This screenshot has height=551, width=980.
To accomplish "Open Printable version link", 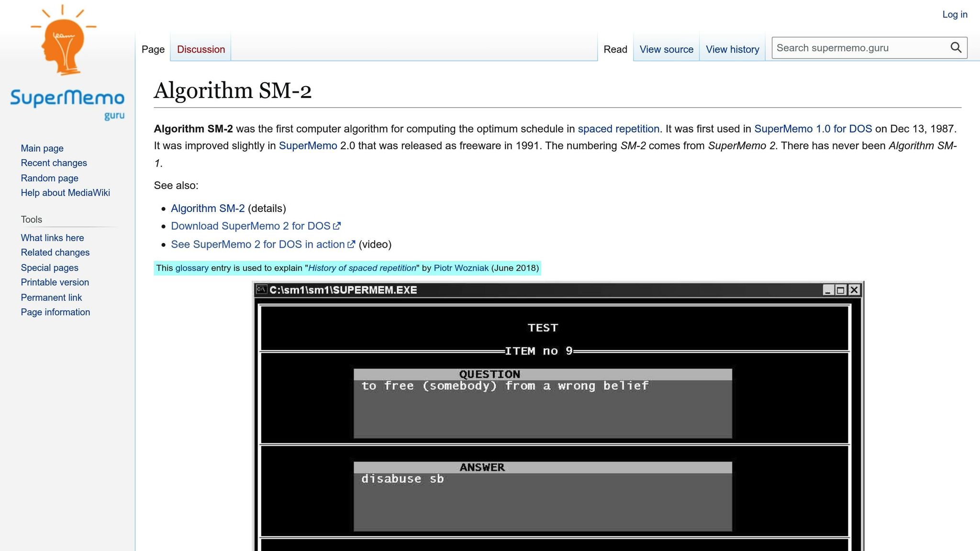I will (x=55, y=282).
